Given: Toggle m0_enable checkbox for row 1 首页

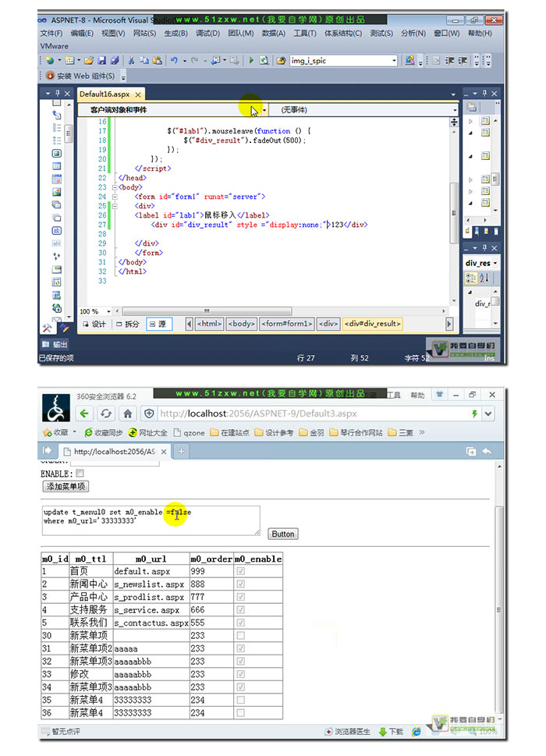Looking at the screenshot, I should [240, 571].
